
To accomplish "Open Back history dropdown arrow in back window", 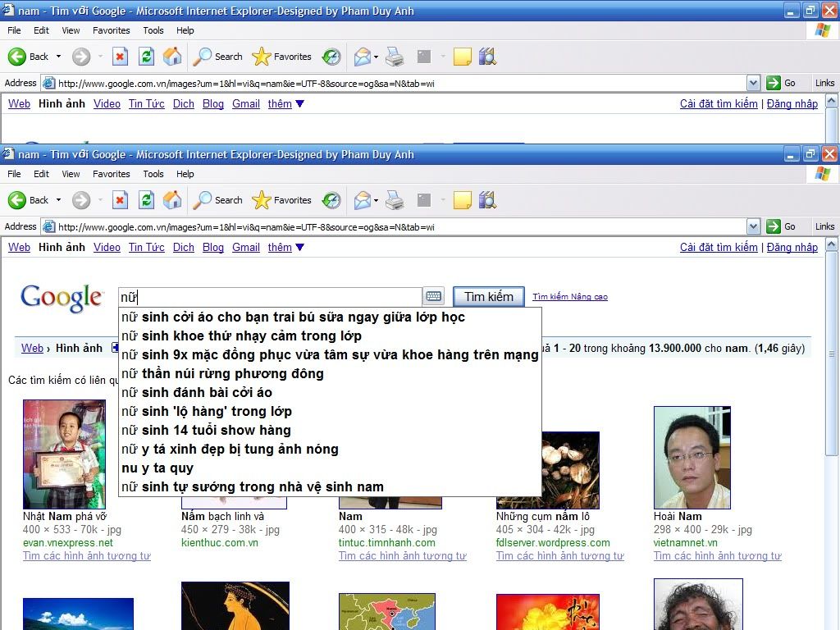I will tap(58, 57).
